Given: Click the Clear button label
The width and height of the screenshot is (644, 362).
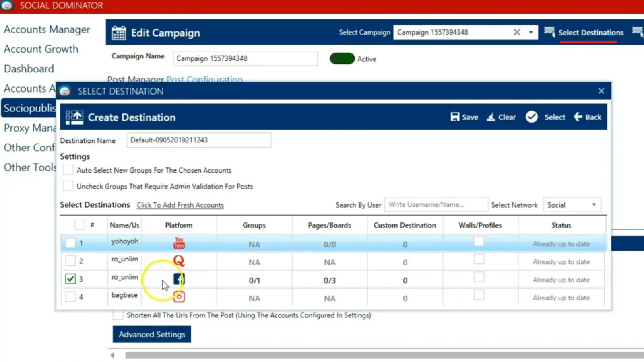Looking at the screenshot, I should click(x=507, y=117).
